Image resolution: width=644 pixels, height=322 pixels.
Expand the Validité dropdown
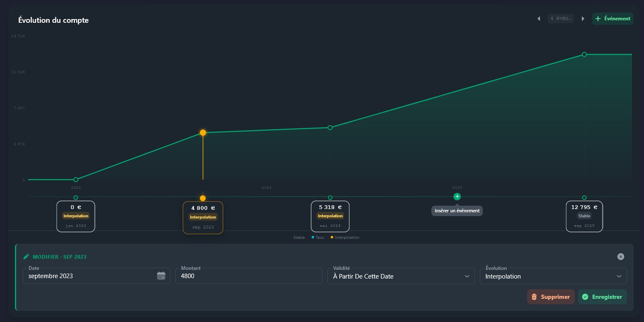tap(401, 276)
